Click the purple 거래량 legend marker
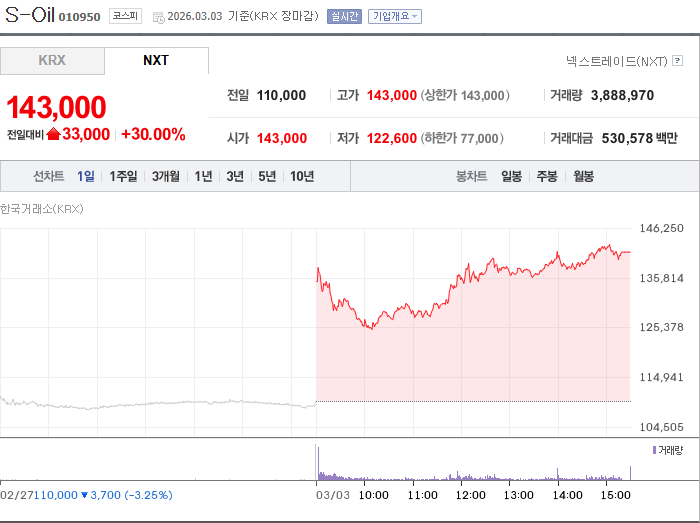Image resolution: width=700 pixels, height=523 pixels. [x=654, y=450]
